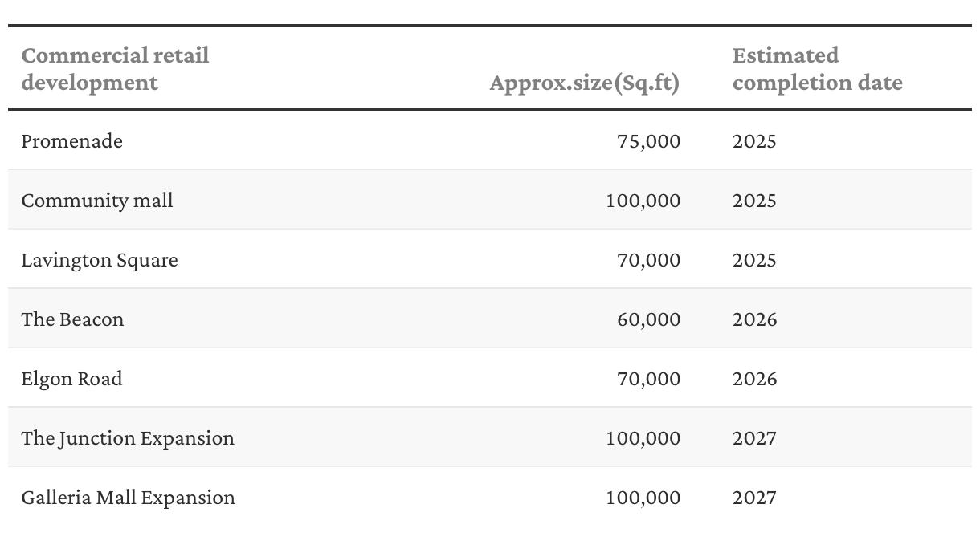Screen dimensions: 980x533
Task: Click the Estimated completion date header
Action: (817, 69)
